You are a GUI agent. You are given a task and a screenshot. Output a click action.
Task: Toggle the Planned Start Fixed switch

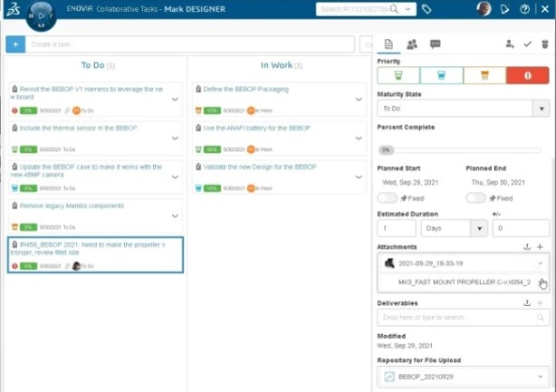pyautogui.click(x=388, y=198)
